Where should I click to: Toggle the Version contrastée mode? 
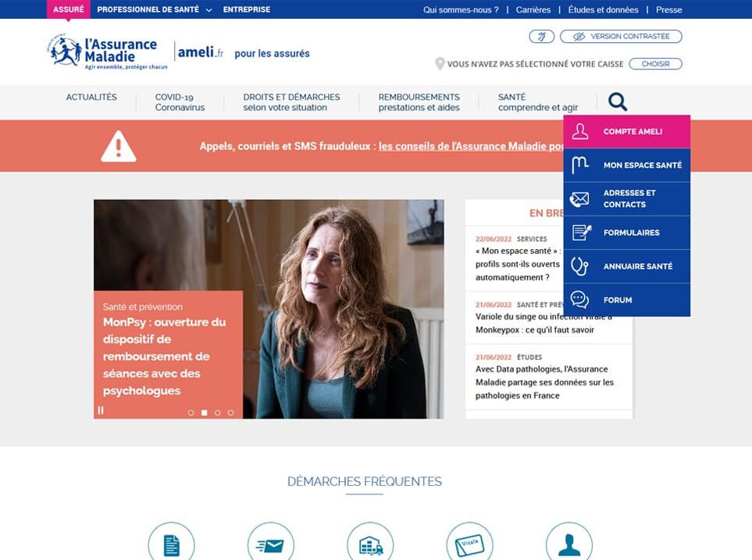(621, 37)
